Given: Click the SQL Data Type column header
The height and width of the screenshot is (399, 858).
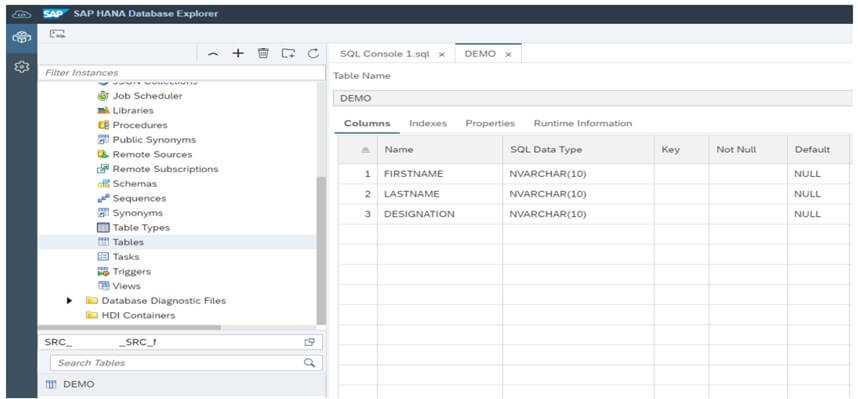Looking at the screenshot, I should [578, 149].
